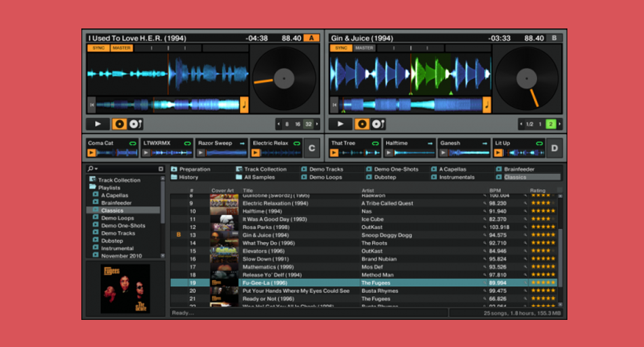The image size is (644, 347).
Task: Enable MASTER on Deck B
Action: (x=364, y=48)
